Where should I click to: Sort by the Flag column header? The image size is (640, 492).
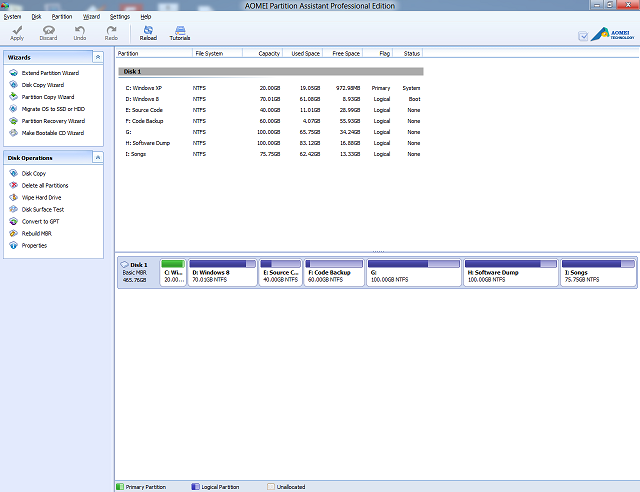(x=378, y=53)
